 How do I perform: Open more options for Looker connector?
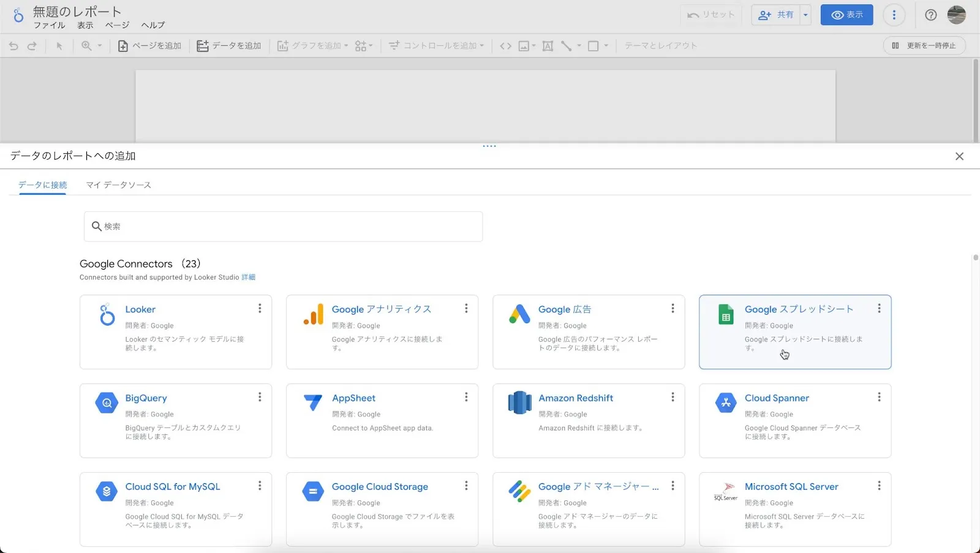pos(260,309)
